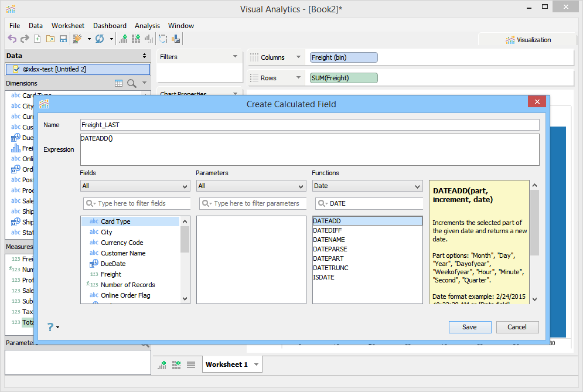
Task: Add a new worksheet from the bottom bar
Action: [x=162, y=365]
